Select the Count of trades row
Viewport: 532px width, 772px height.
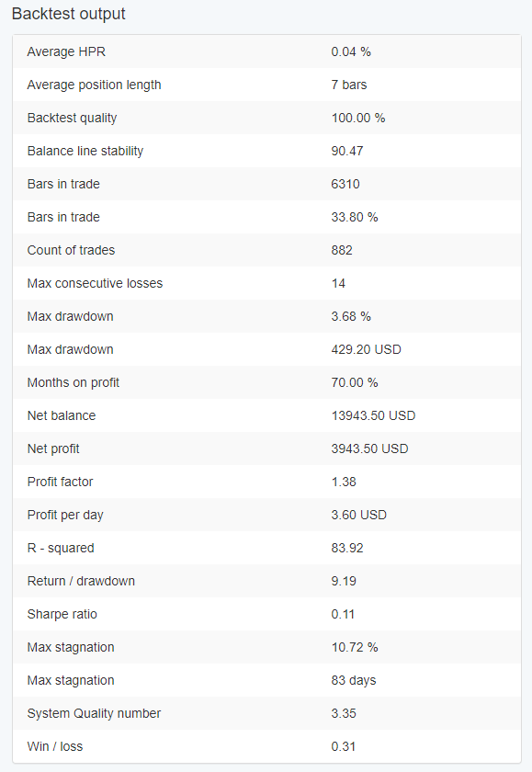coord(266,250)
